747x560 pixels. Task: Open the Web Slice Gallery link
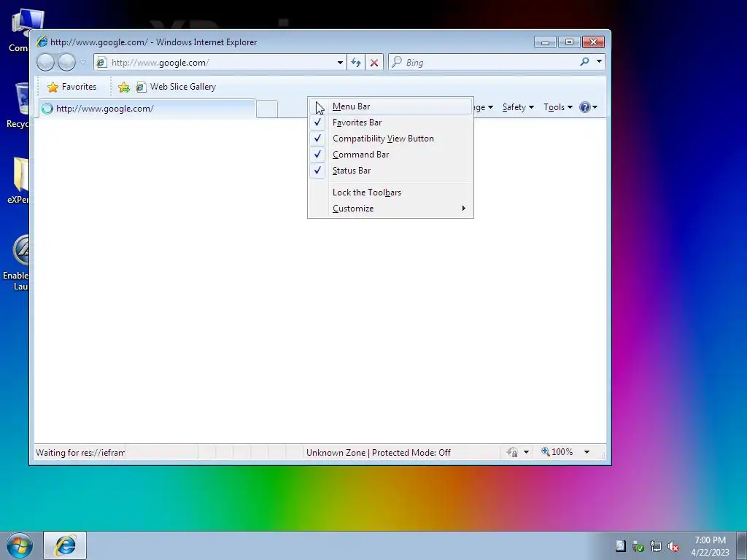pos(177,87)
